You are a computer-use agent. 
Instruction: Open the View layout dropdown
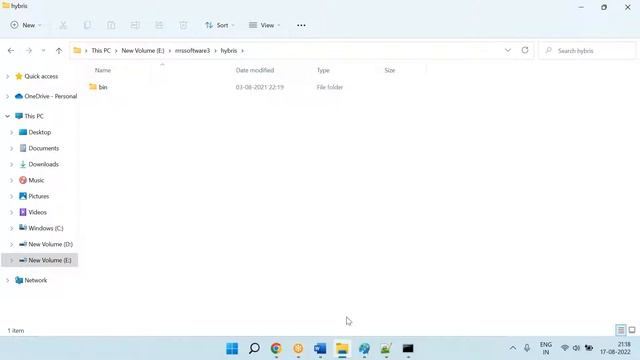point(264,25)
